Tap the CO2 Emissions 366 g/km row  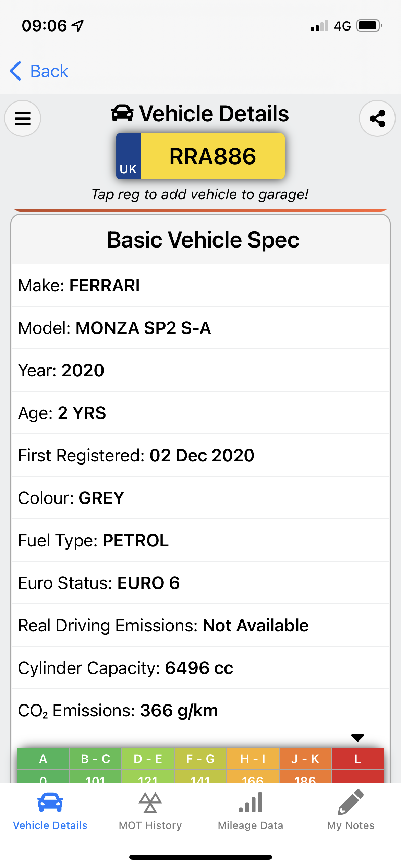200,710
